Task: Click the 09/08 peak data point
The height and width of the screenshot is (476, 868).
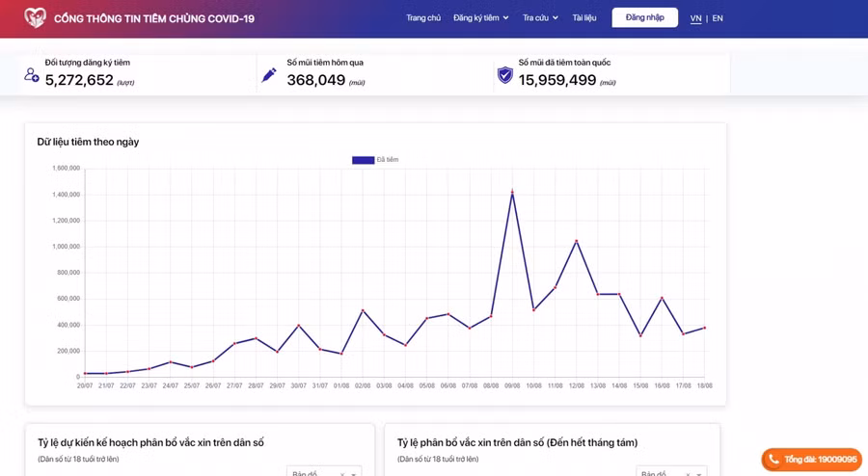Action: (512, 192)
